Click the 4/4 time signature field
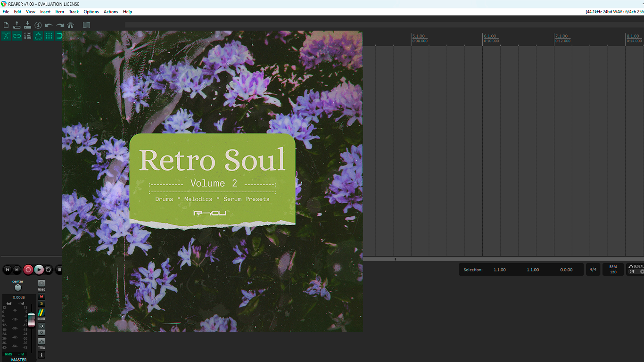Image resolution: width=644 pixels, height=362 pixels. 593,270
